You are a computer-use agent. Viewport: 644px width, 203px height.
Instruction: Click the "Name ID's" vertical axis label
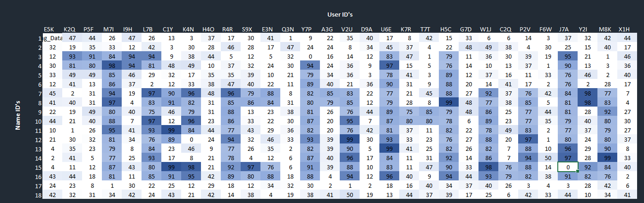tap(18, 114)
